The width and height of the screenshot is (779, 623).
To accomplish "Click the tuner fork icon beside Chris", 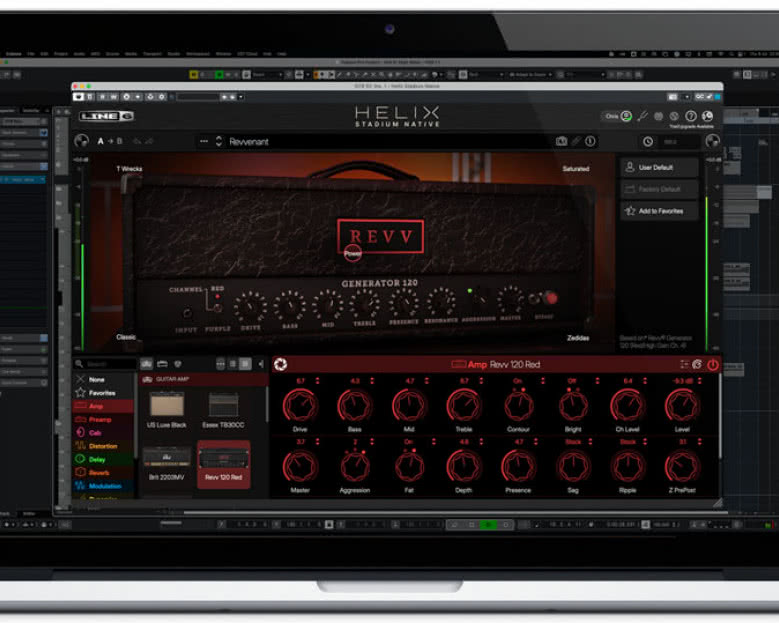I will [643, 116].
